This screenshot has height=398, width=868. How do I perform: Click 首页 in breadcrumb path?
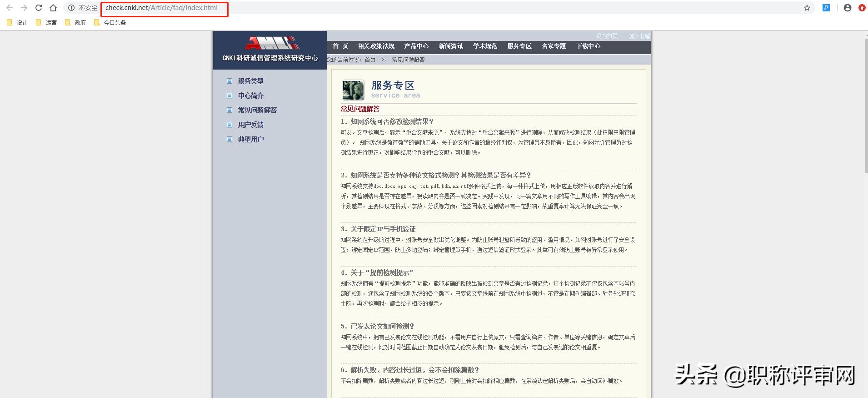click(370, 60)
